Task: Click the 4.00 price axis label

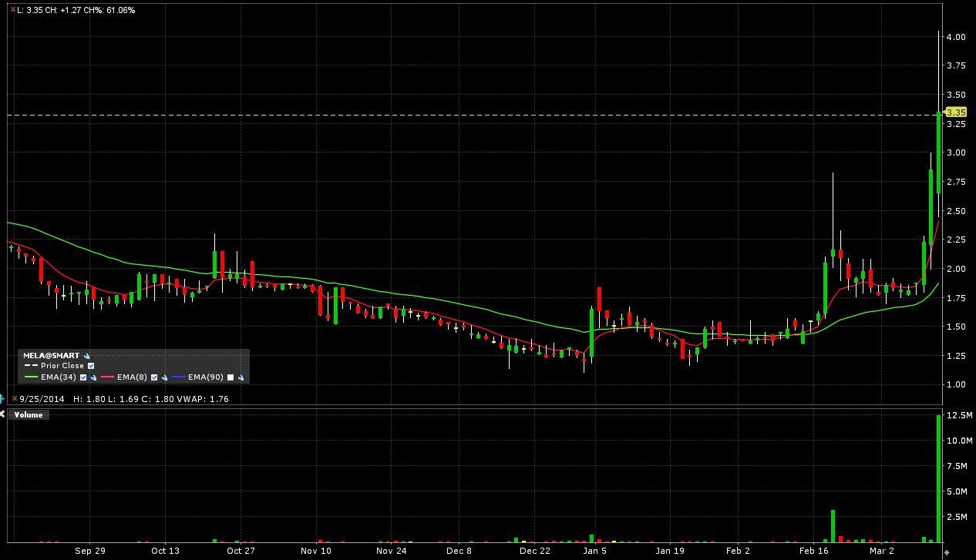Action: pyautogui.click(x=957, y=37)
